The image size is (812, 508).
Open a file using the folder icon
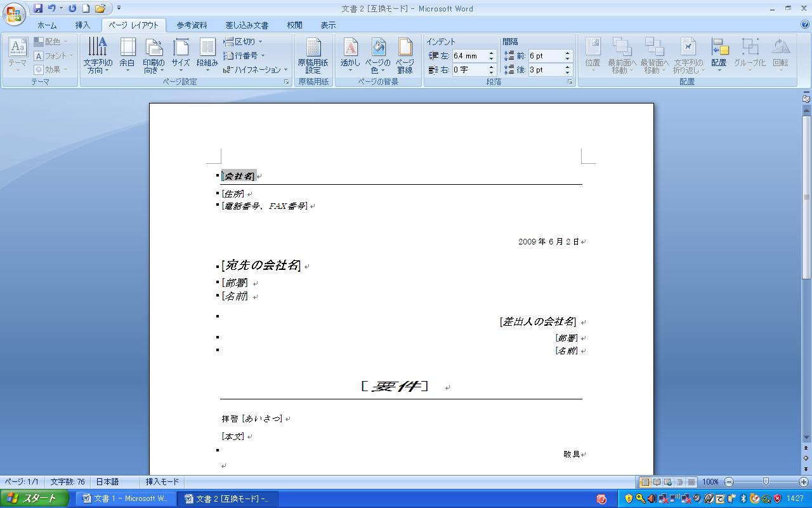pos(100,8)
